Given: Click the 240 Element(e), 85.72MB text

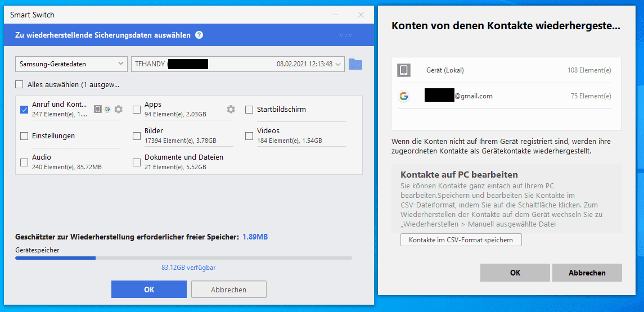Looking at the screenshot, I should (67, 166).
